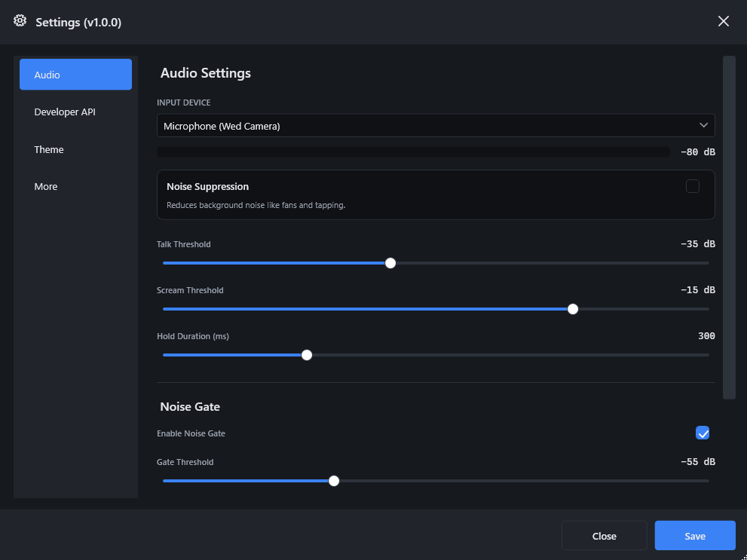This screenshot has height=560, width=747.
Task: Uncheck the Enable Noise Gate checkbox
Action: [703, 433]
